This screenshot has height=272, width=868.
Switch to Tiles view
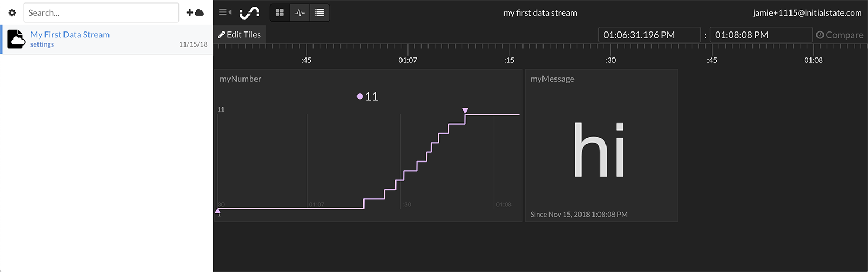coord(280,12)
